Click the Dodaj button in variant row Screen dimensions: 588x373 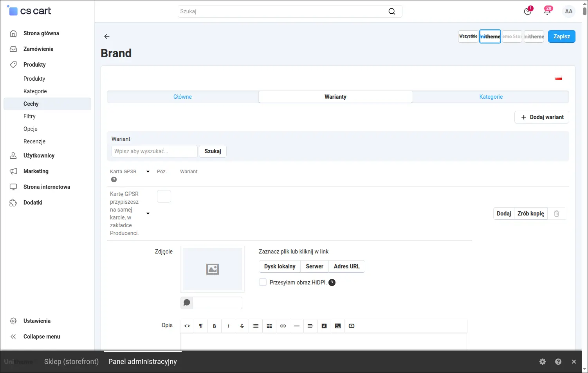[x=504, y=214]
